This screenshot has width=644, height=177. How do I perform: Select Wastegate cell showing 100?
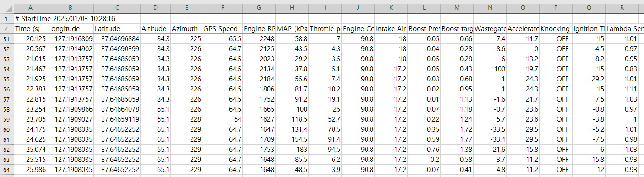coord(491,69)
